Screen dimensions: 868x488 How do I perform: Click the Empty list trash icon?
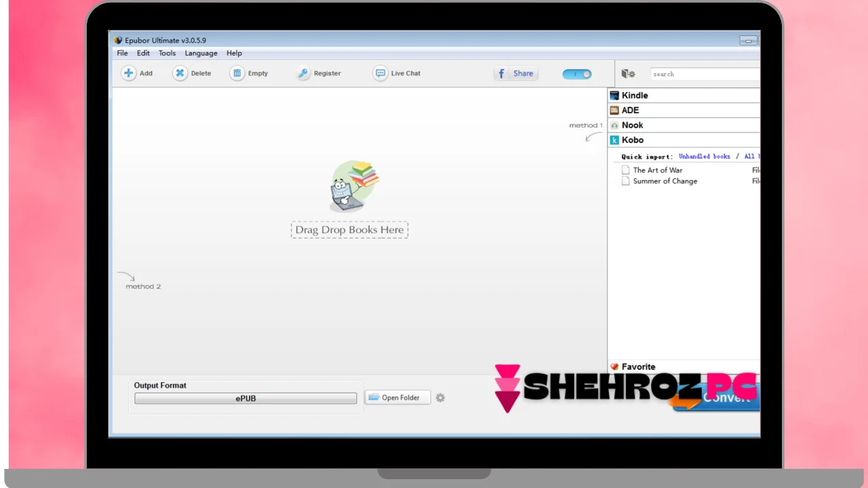click(x=237, y=73)
